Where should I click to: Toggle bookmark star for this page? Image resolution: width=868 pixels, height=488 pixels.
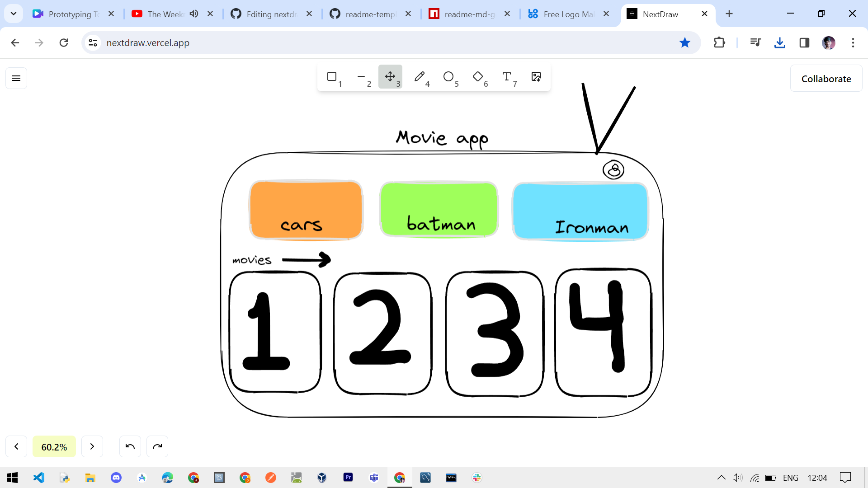click(x=685, y=43)
